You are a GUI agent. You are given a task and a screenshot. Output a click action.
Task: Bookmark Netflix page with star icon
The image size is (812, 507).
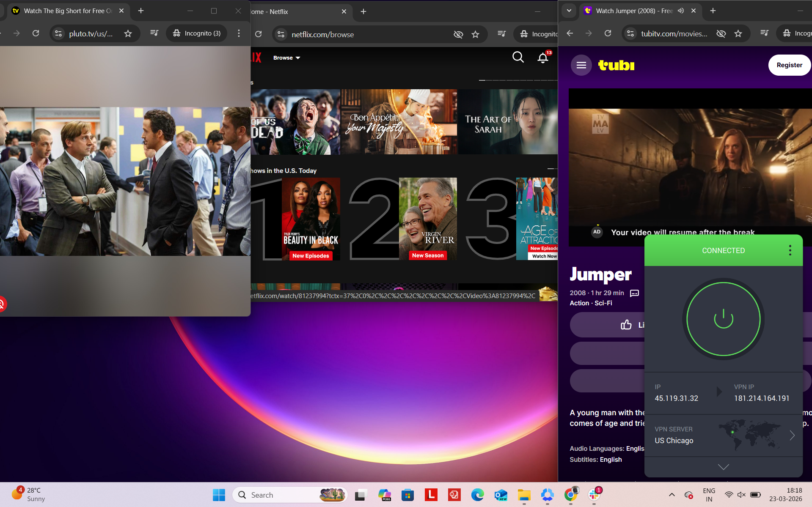475,34
